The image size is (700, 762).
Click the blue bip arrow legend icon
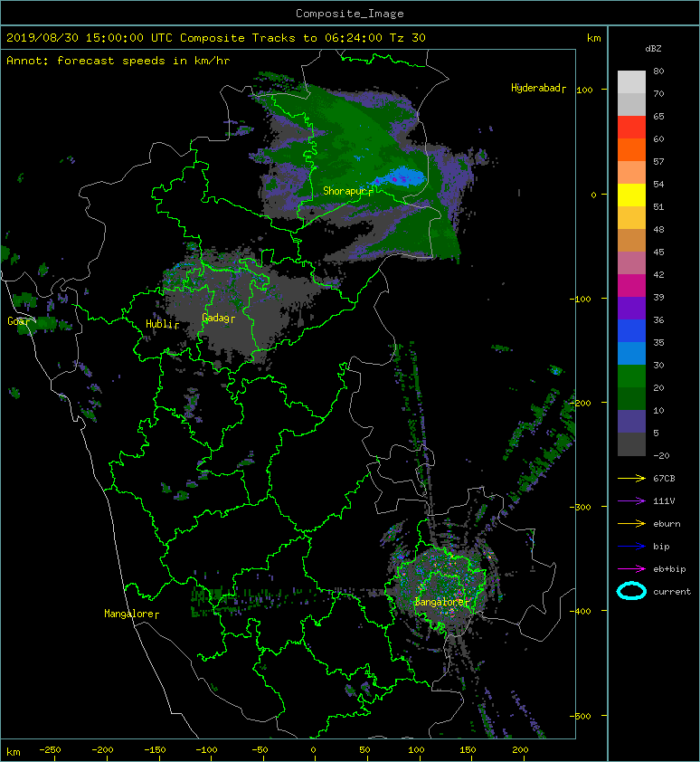(631, 547)
